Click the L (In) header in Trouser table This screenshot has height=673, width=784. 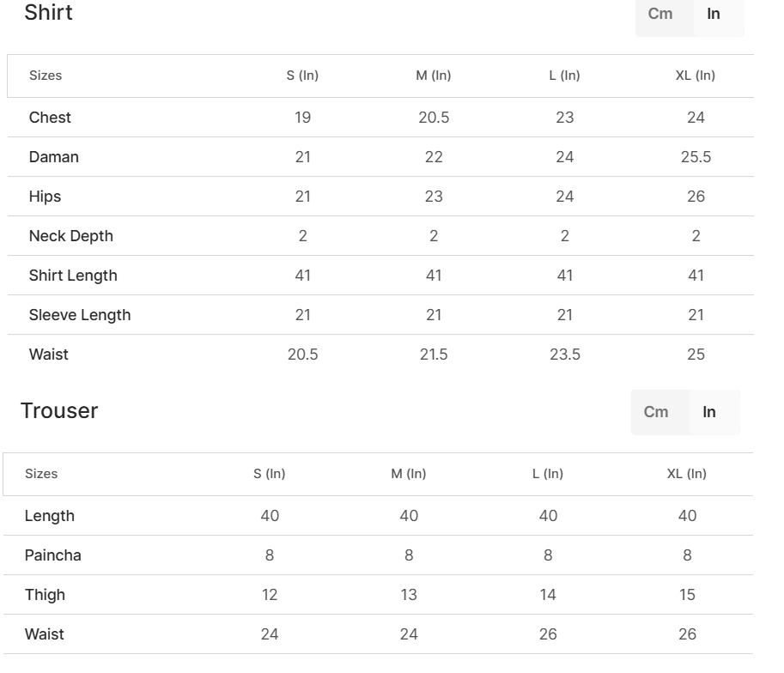(548, 474)
